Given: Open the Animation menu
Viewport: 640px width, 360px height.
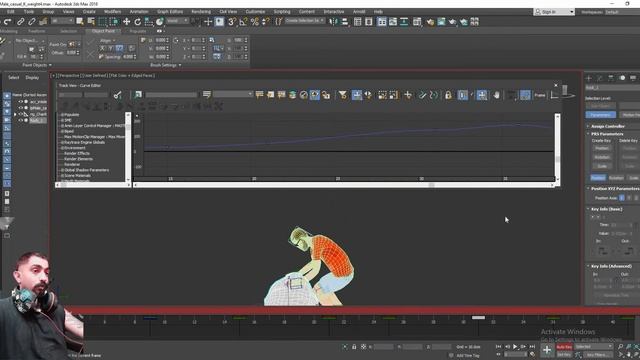Looking at the screenshot, I should 139,12.
